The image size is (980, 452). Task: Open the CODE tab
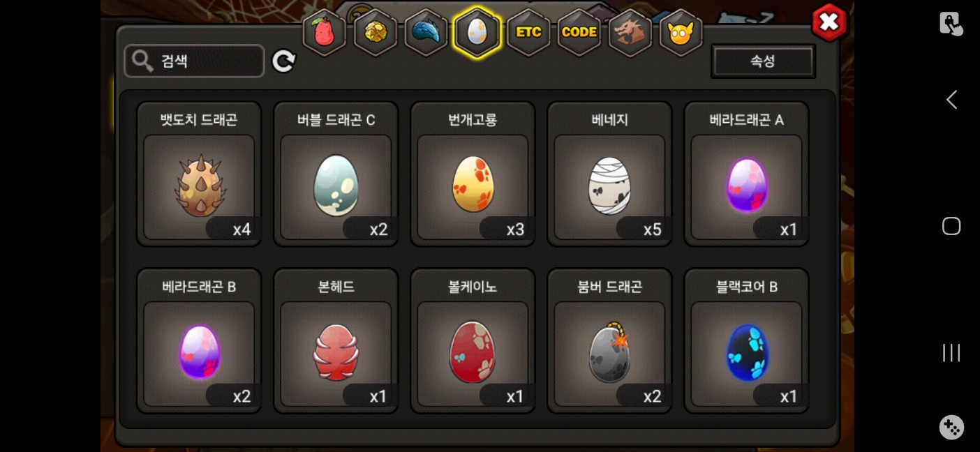(x=579, y=32)
